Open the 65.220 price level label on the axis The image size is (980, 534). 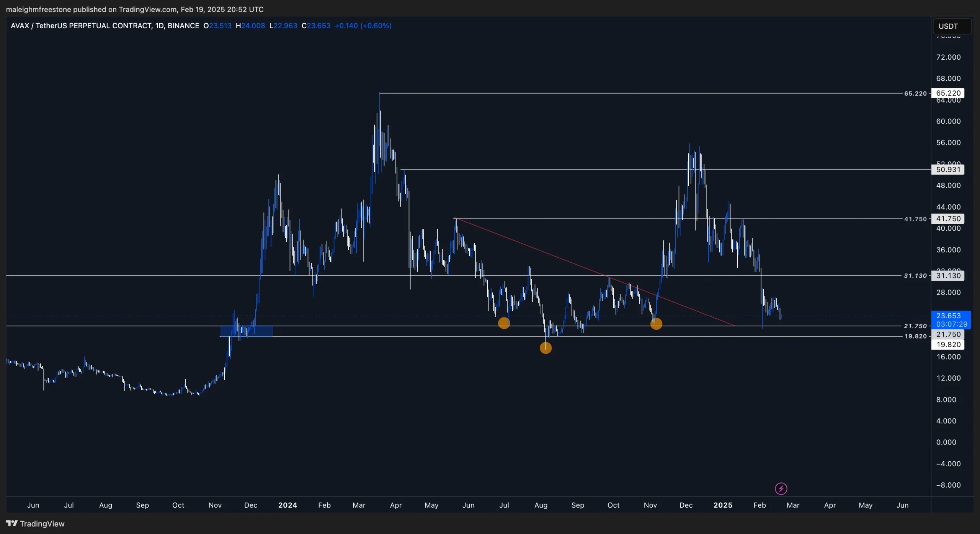(947, 93)
